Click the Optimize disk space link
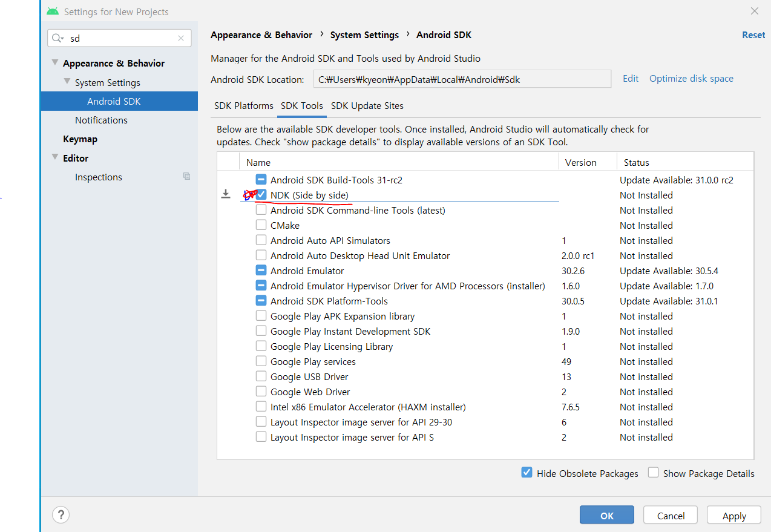 coord(691,79)
